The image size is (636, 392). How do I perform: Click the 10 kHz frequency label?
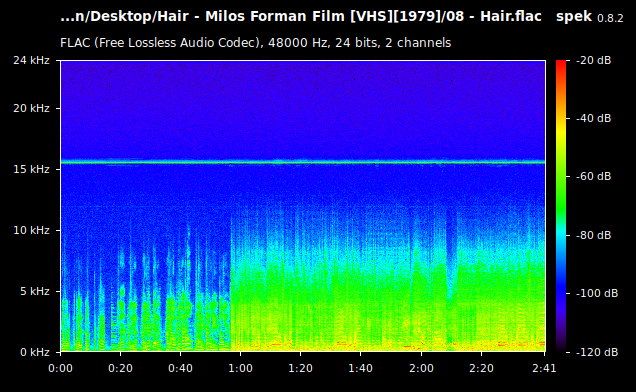click(x=31, y=230)
